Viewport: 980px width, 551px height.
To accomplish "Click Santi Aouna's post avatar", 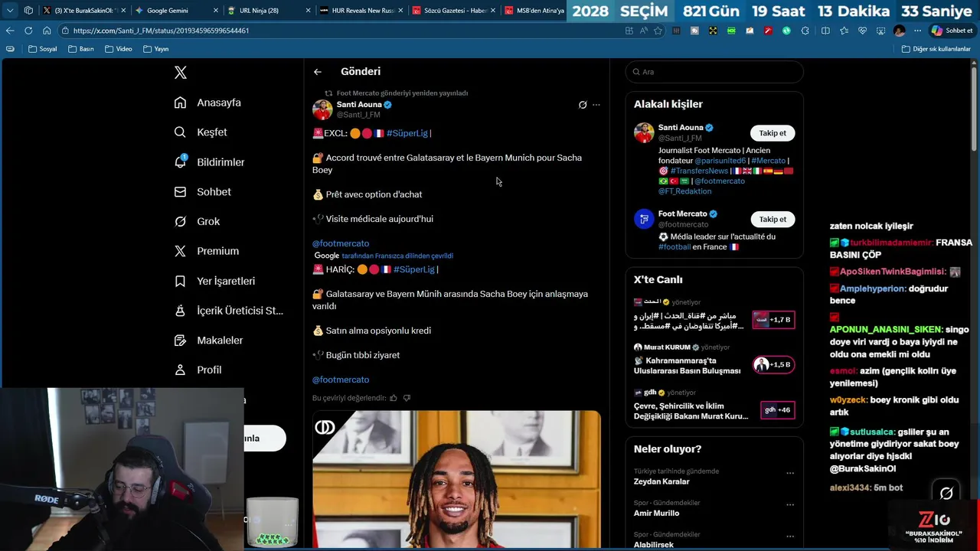I will (322, 109).
